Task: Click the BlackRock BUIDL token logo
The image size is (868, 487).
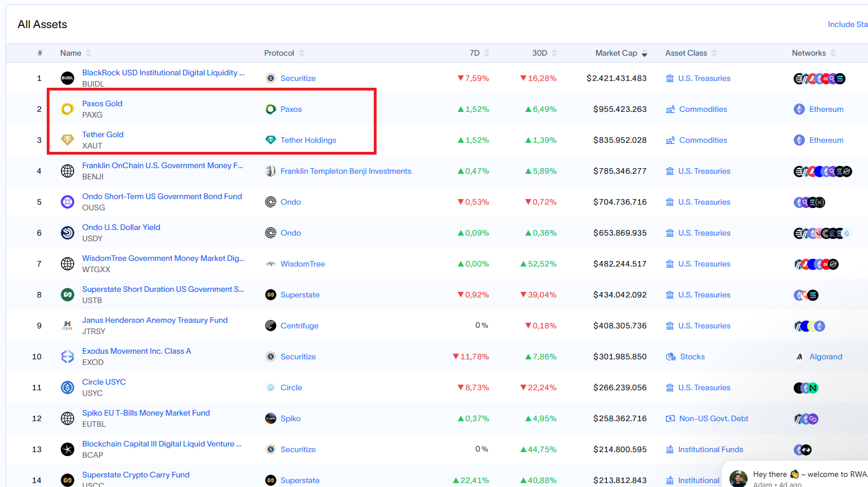Action: (68, 78)
